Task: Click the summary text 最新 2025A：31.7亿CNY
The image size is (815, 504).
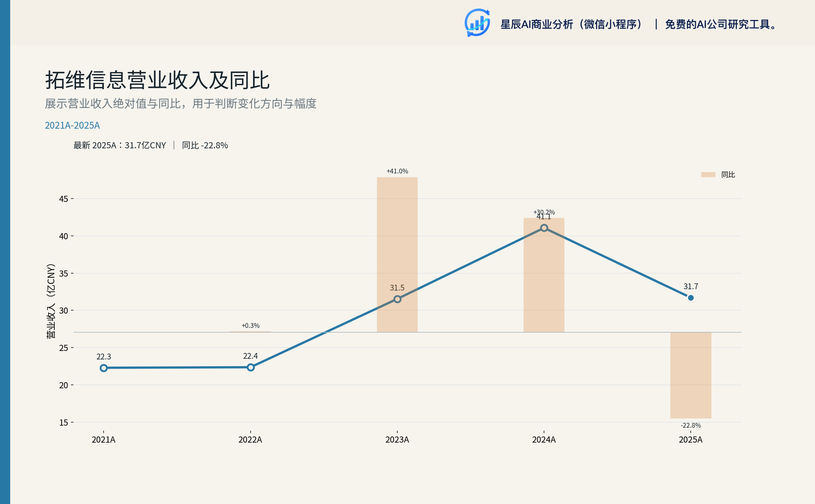Action: (x=120, y=145)
